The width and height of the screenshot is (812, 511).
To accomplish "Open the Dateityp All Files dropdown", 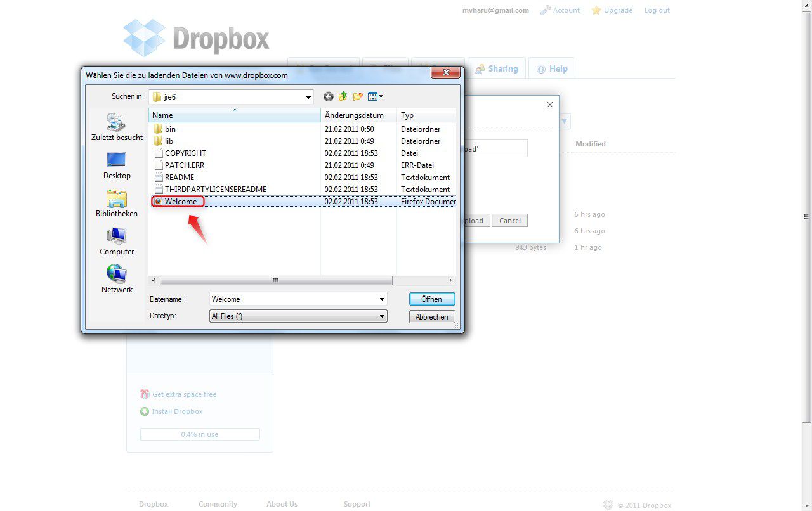I will point(298,316).
